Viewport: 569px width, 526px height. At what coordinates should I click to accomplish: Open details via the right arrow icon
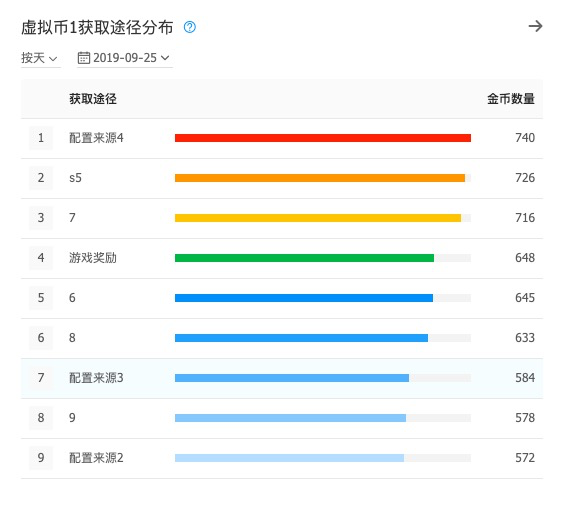535,26
